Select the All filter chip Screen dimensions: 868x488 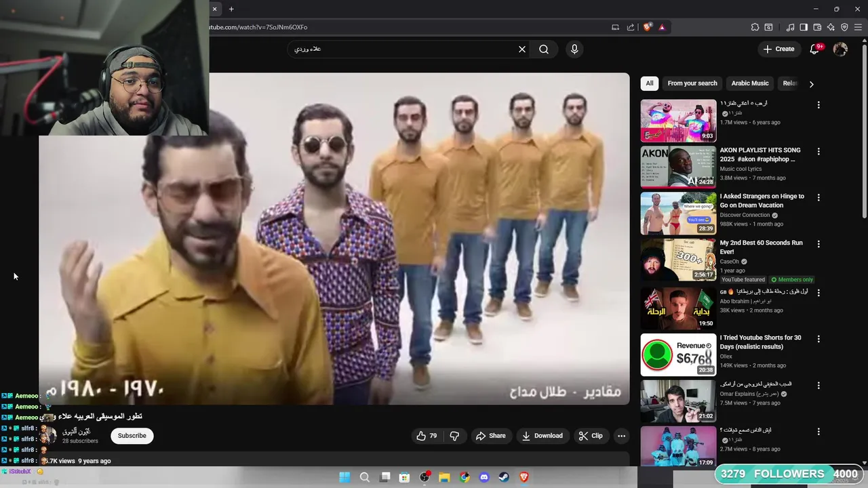coord(650,83)
